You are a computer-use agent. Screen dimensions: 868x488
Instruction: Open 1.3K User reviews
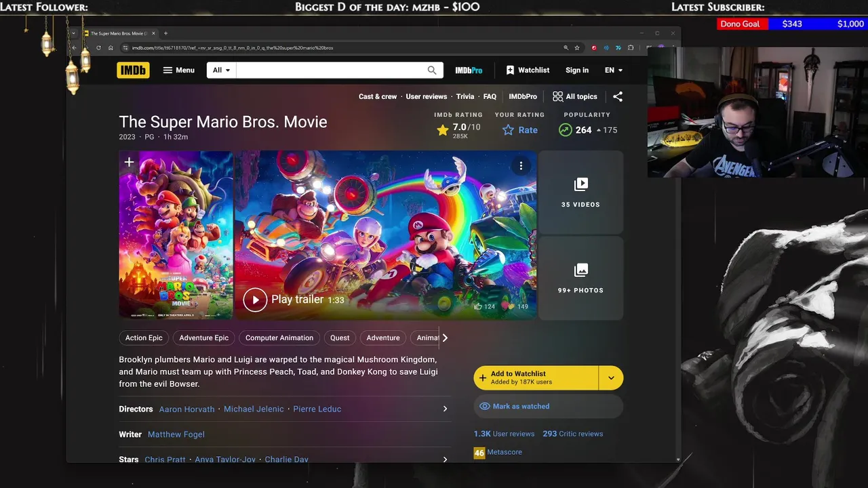coord(504,434)
